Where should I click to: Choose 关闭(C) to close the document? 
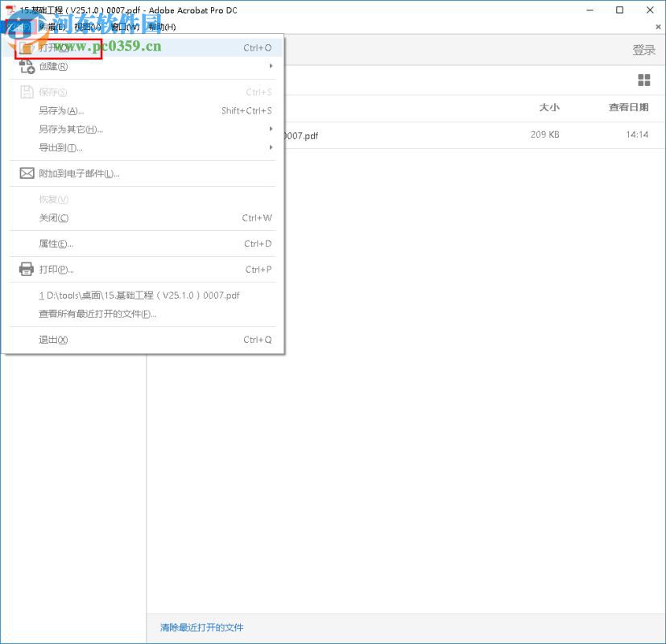pos(54,217)
